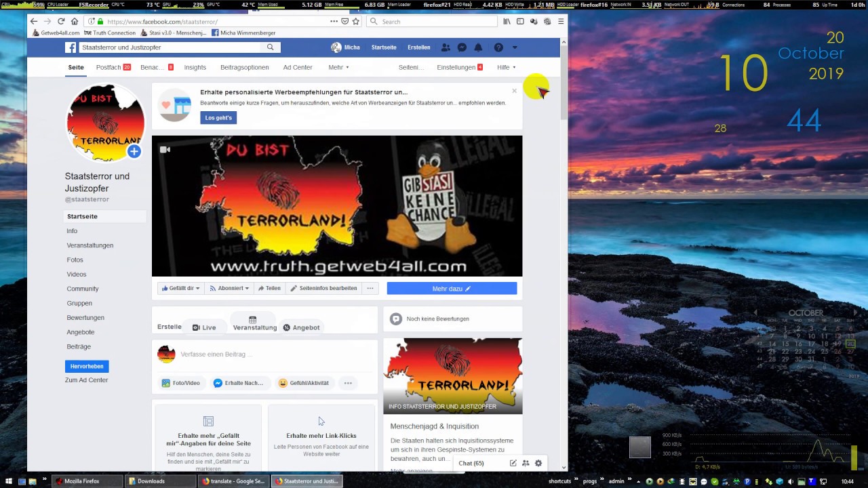
Task: Open Stasi v3.0 bookmark
Action: 174,33
